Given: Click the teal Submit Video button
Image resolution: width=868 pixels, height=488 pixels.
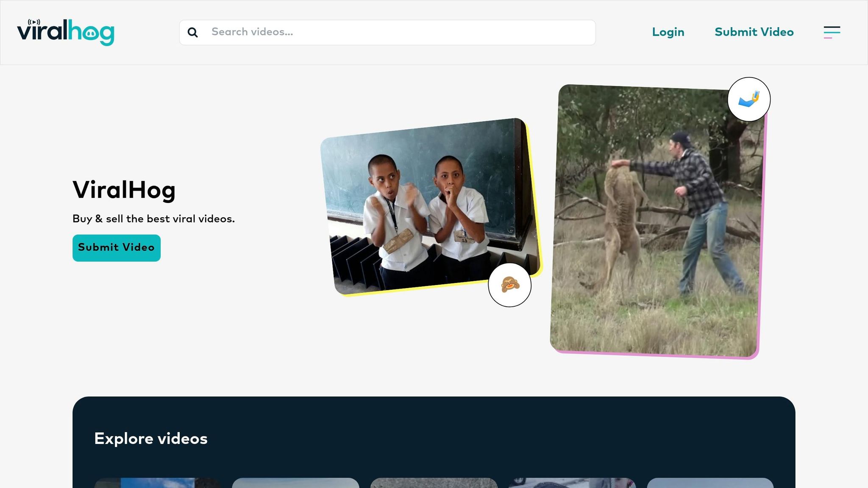Looking at the screenshot, I should coord(117,248).
